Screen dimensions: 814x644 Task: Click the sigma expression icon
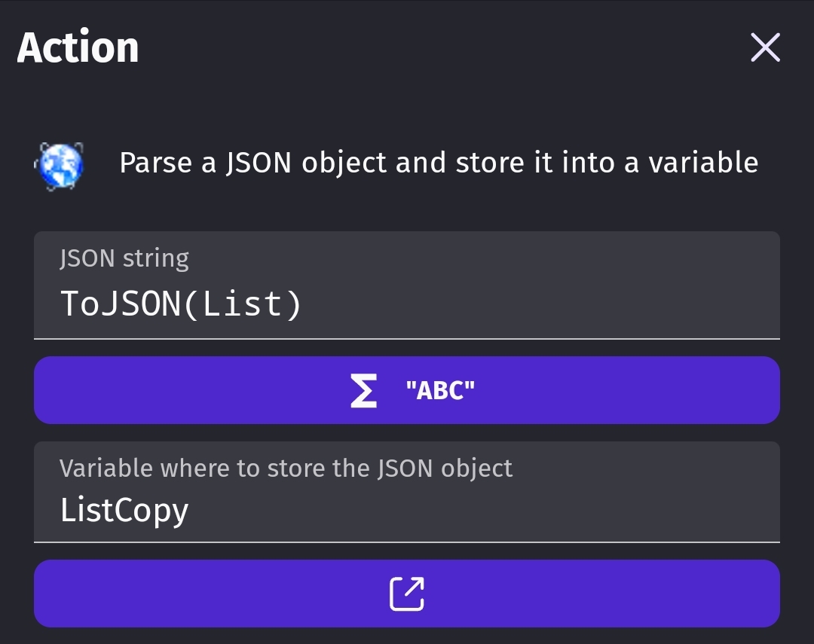[x=363, y=391]
